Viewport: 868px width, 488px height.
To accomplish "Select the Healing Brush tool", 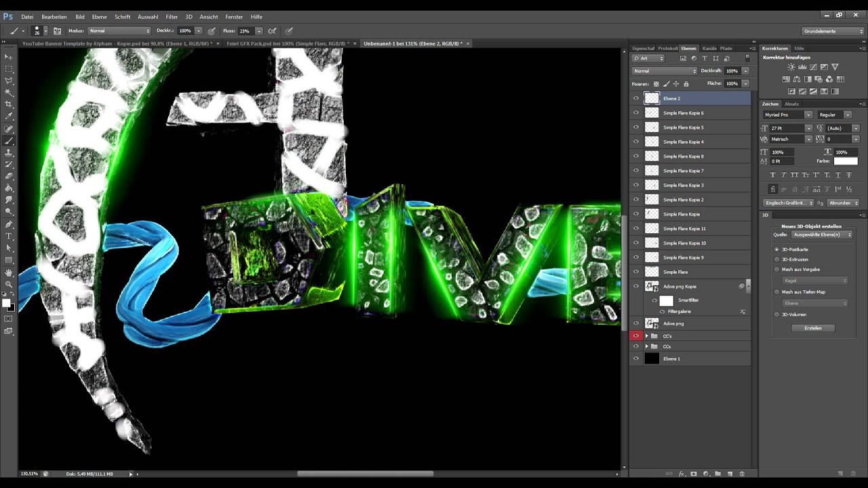I will pyautogui.click(x=9, y=129).
